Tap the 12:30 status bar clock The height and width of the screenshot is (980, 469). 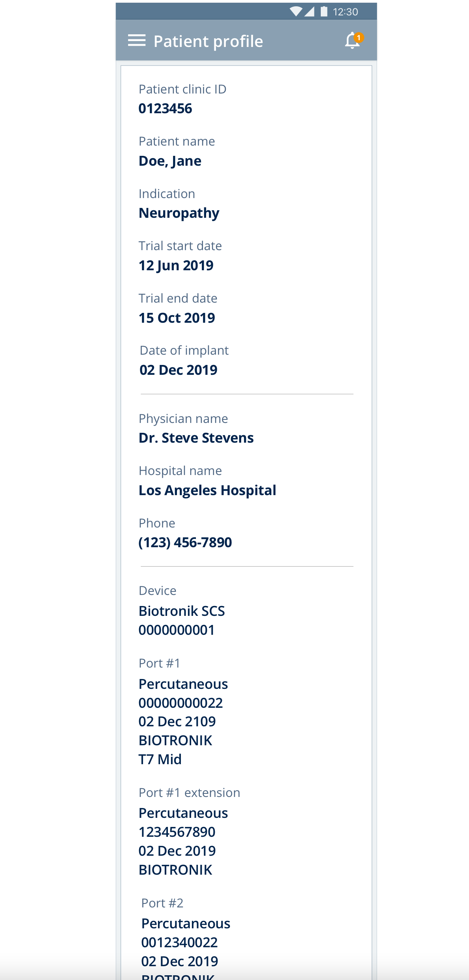click(345, 12)
